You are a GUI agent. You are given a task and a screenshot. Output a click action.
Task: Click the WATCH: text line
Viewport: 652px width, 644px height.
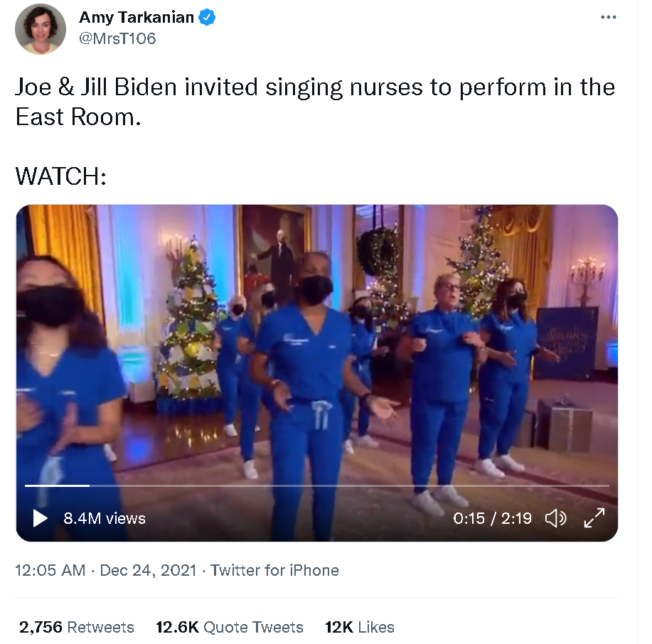[x=61, y=176]
